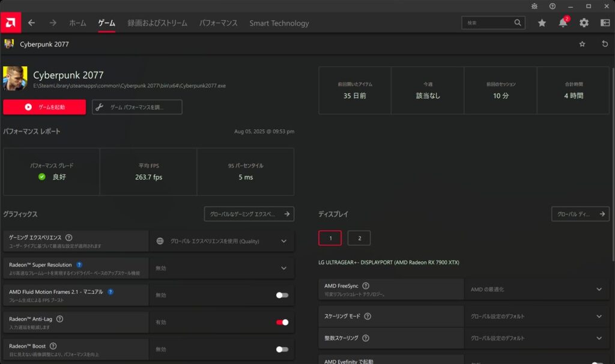615x364 pixels.
Task: Click help icon for スケーリング モード
Action: (x=368, y=316)
